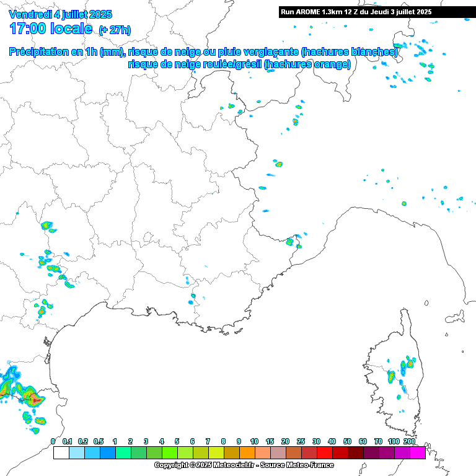
Task: Click the legend label "15"
Action: [270, 441]
